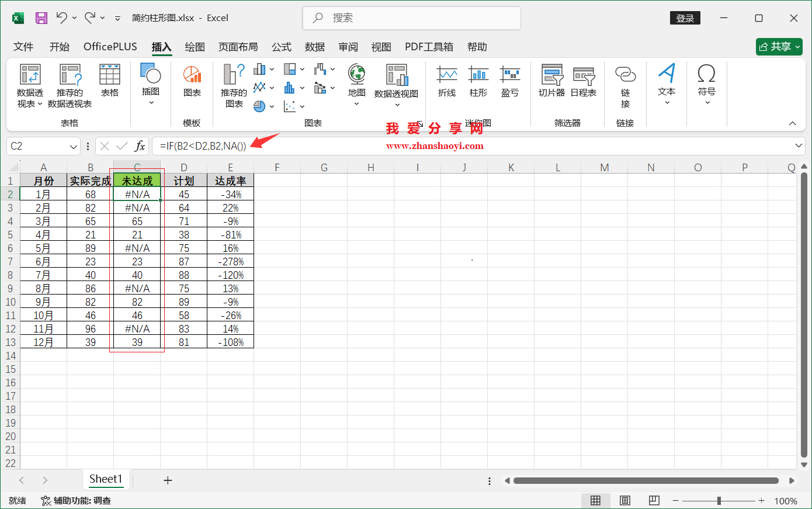Open the Name Box dropdown
The width and height of the screenshot is (812, 509).
(74, 146)
